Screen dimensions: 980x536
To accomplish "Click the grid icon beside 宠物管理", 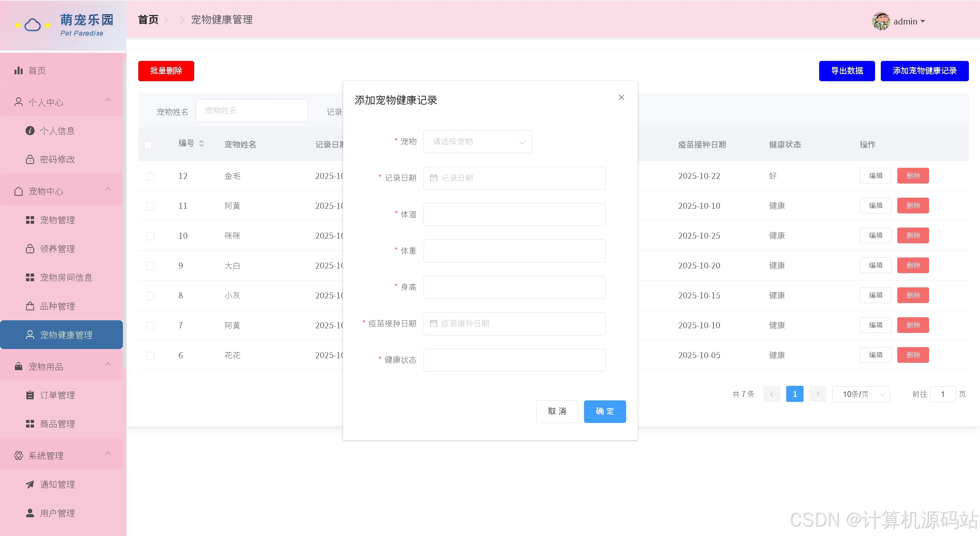I will point(30,220).
